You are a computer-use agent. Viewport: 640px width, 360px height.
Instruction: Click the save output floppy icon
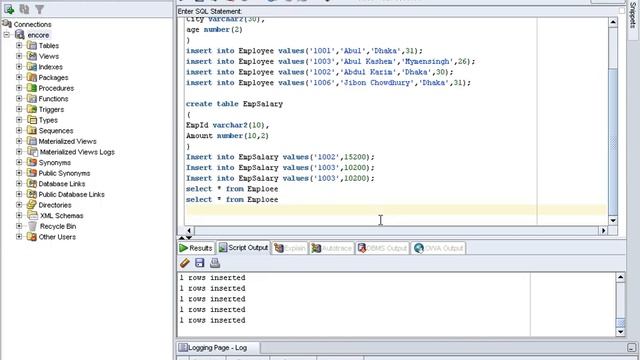200,263
